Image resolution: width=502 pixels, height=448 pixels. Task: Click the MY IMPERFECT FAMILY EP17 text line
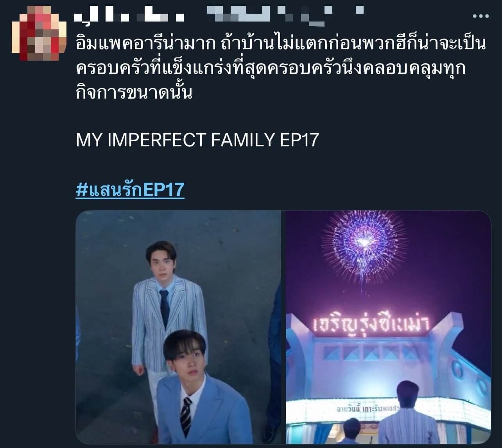click(x=197, y=140)
